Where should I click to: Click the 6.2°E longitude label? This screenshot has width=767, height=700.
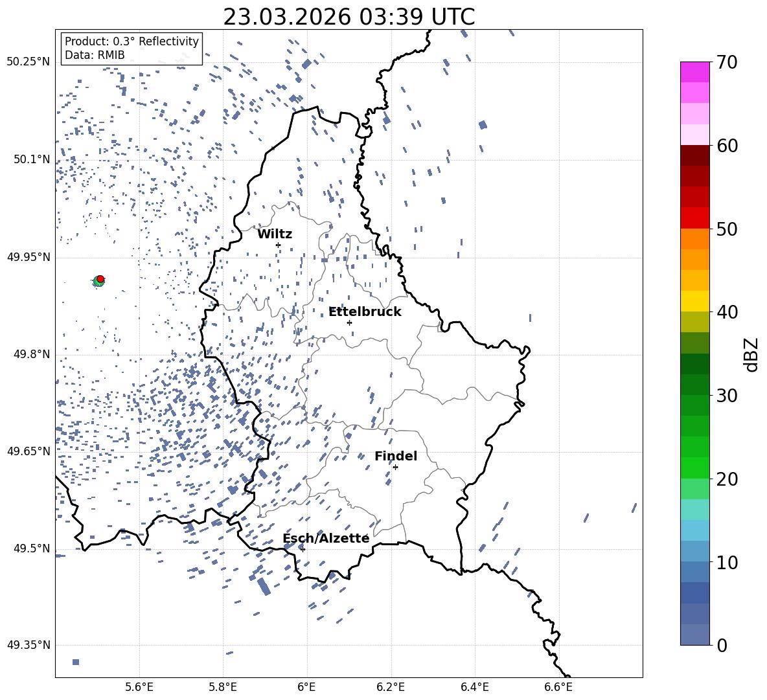(391, 688)
